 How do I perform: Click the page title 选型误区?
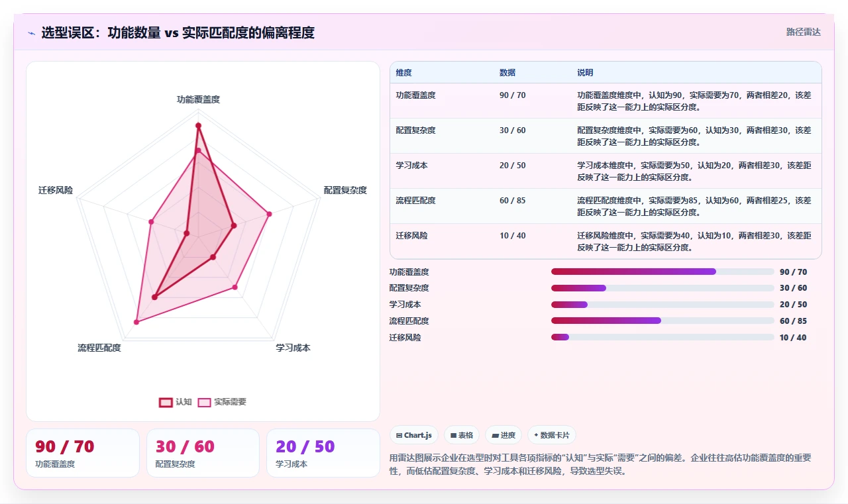click(178, 32)
